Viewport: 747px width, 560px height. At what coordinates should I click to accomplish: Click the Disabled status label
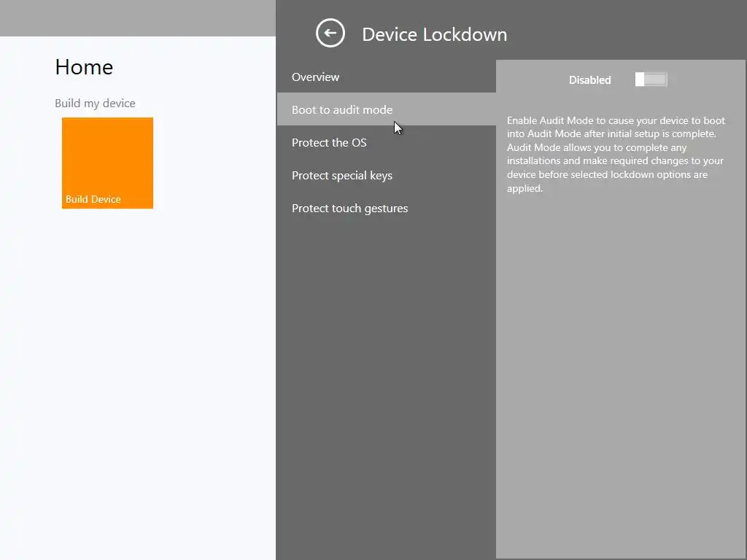point(589,80)
